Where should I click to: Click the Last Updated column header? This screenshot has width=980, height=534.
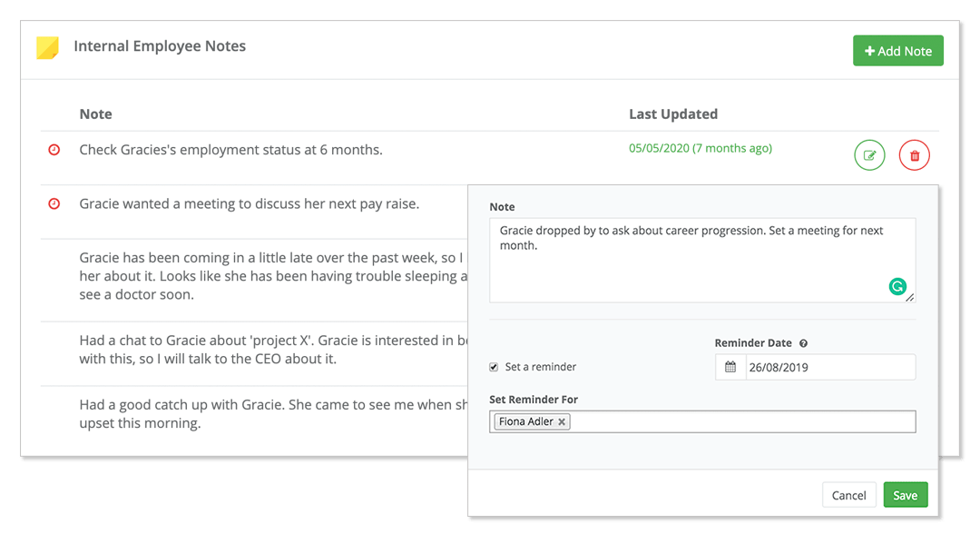pos(673,114)
